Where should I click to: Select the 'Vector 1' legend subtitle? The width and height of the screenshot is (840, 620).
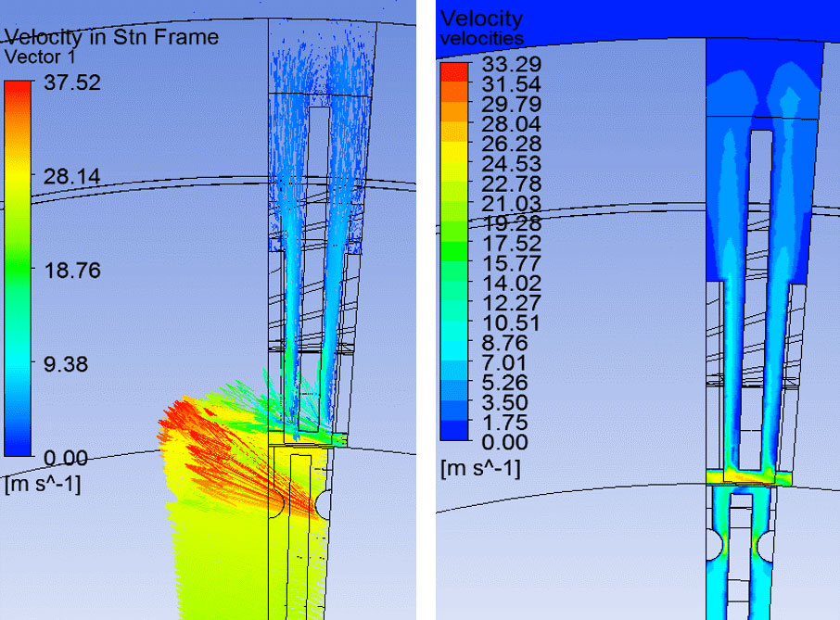(x=40, y=57)
